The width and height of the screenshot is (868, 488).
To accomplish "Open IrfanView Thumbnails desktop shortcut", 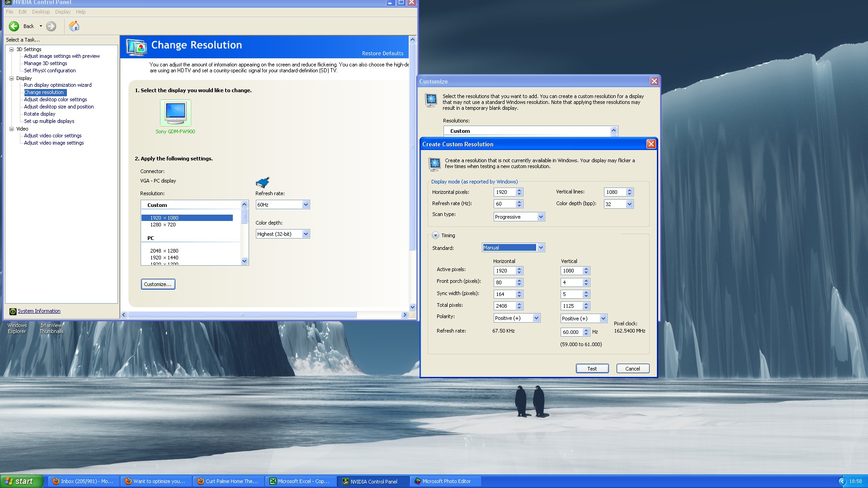I will (x=52, y=328).
